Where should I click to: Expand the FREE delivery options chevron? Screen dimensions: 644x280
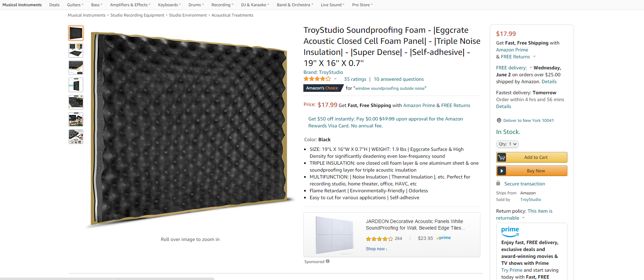tap(531, 68)
